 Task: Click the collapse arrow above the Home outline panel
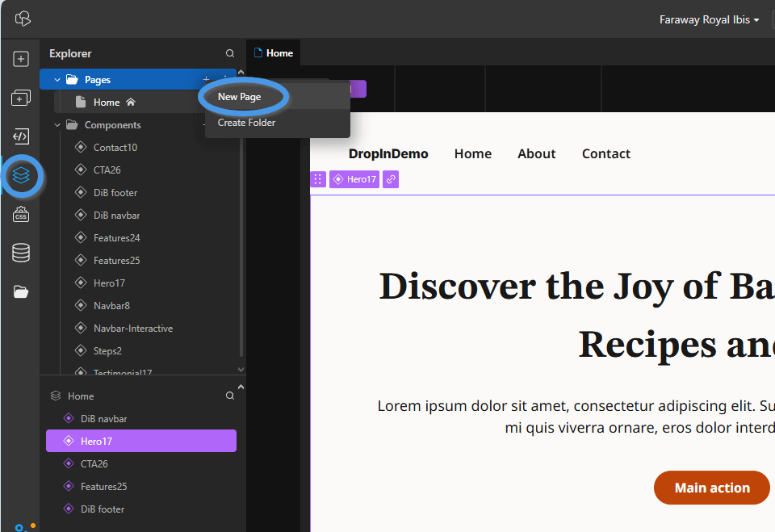pos(241,387)
